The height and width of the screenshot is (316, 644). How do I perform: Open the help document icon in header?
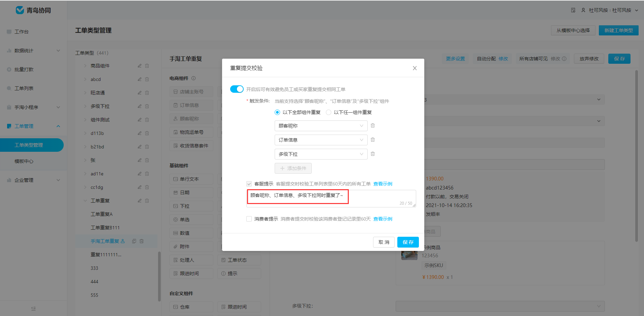[x=573, y=10]
